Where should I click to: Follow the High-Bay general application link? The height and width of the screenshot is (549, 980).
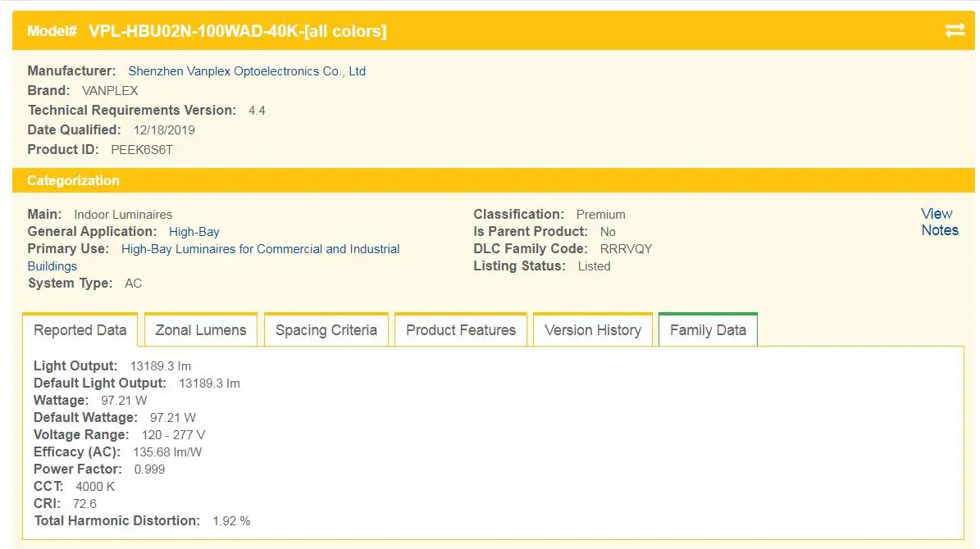[x=194, y=232]
